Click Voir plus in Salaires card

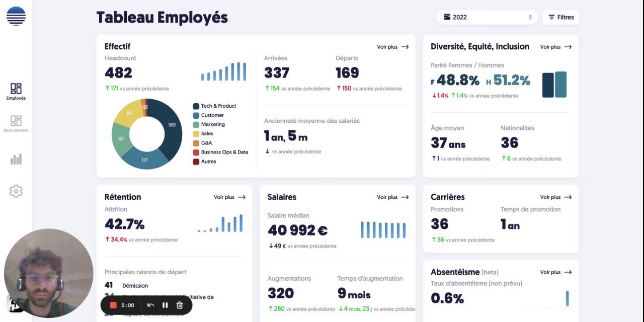(393, 197)
